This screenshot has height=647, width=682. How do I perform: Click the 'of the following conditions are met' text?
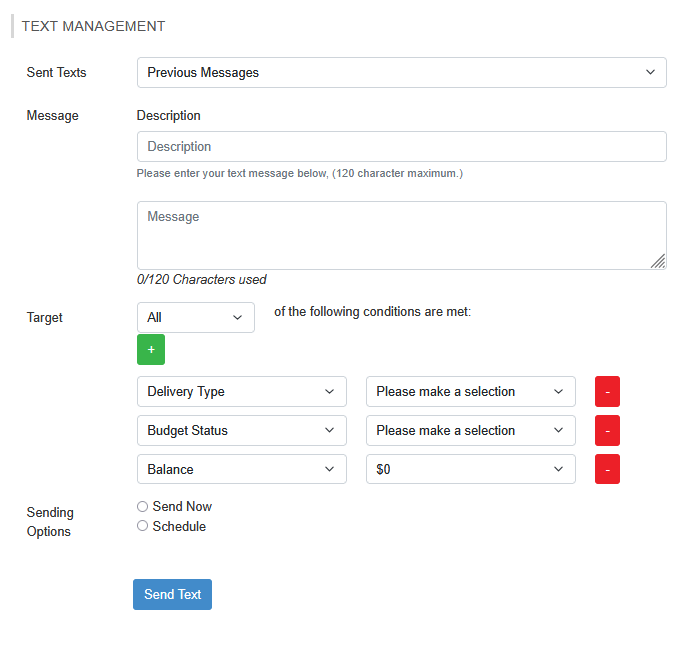coord(372,312)
